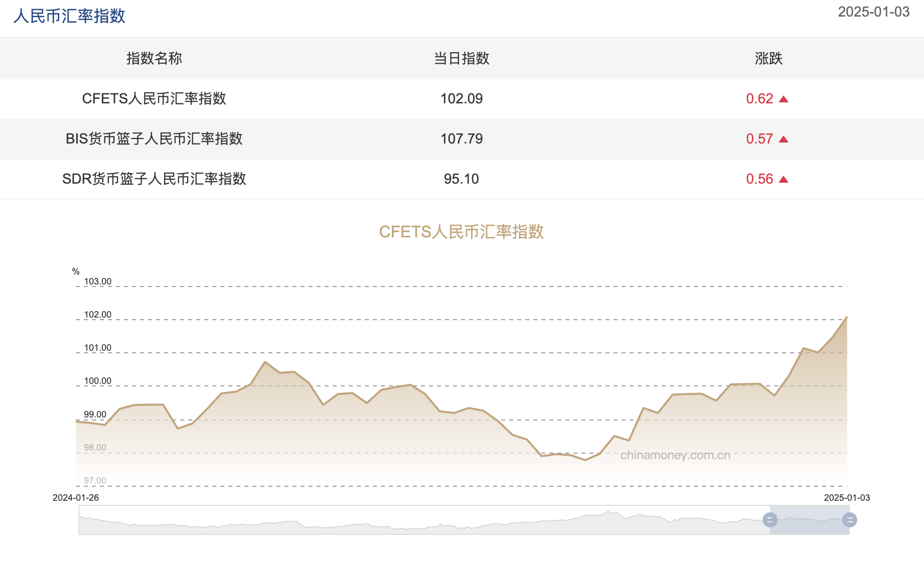Click the right circular handle on the range selector
The height and width of the screenshot is (564, 924).
850,520
